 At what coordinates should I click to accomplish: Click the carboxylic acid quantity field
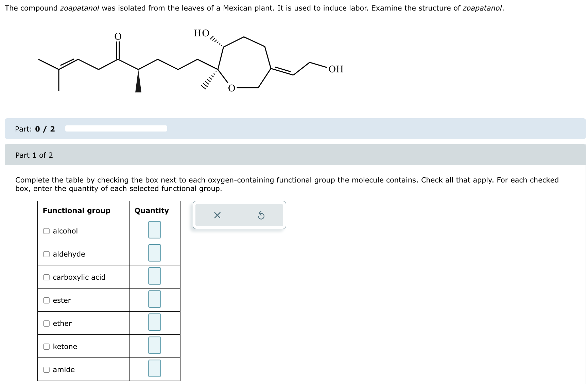(x=154, y=277)
